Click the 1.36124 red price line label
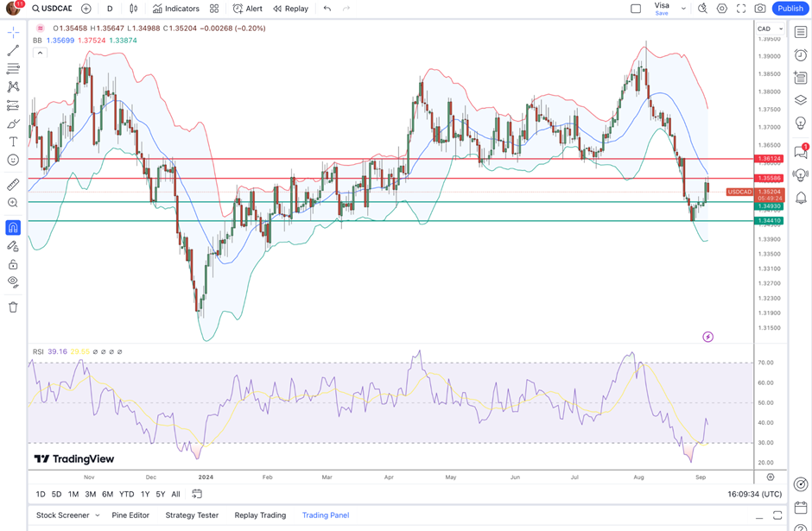This screenshot has height=531, width=812. (x=770, y=159)
